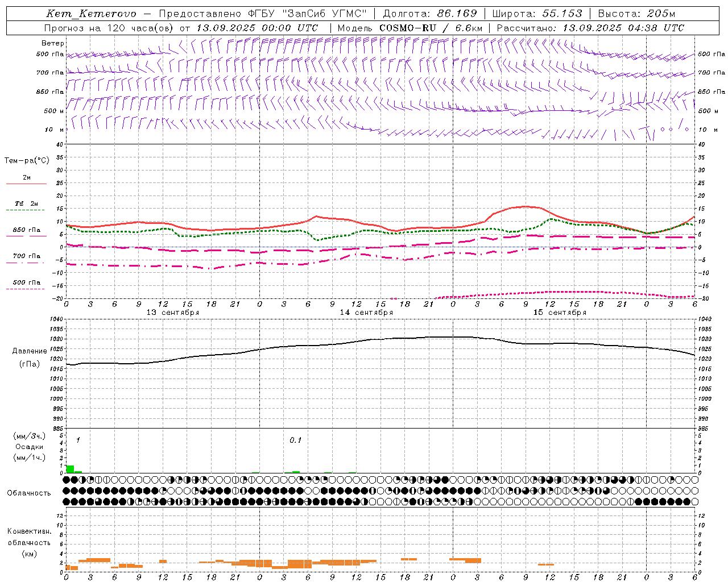The height and width of the screenshot is (582, 728).
Task: Click the date label 13 сентября
Action: tap(173, 313)
